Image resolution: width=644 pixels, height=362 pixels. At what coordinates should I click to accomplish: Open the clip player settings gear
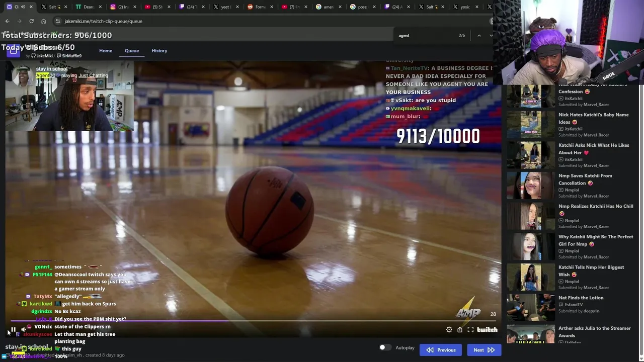click(449, 330)
